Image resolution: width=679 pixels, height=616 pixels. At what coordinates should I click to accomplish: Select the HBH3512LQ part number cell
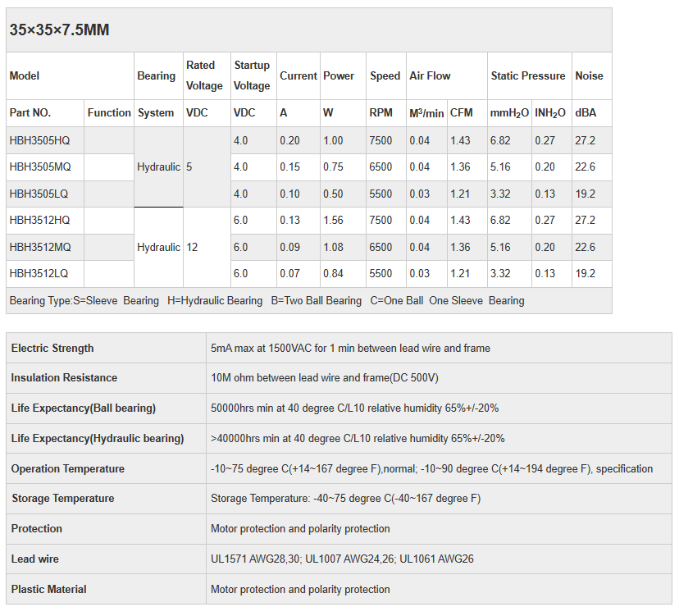[x=39, y=273]
